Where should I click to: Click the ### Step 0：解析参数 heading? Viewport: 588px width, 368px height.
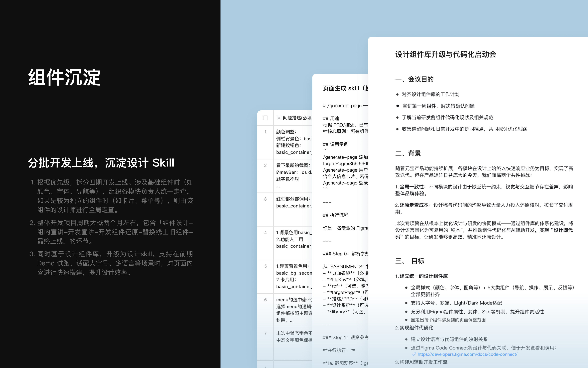click(x=345, y=254)
